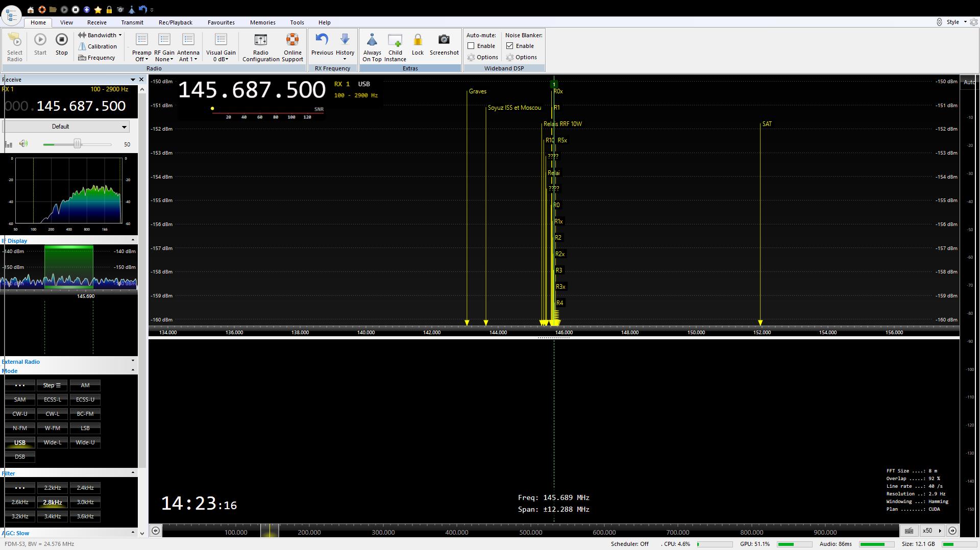Click the Start radio icon

[x=40, y=40]
